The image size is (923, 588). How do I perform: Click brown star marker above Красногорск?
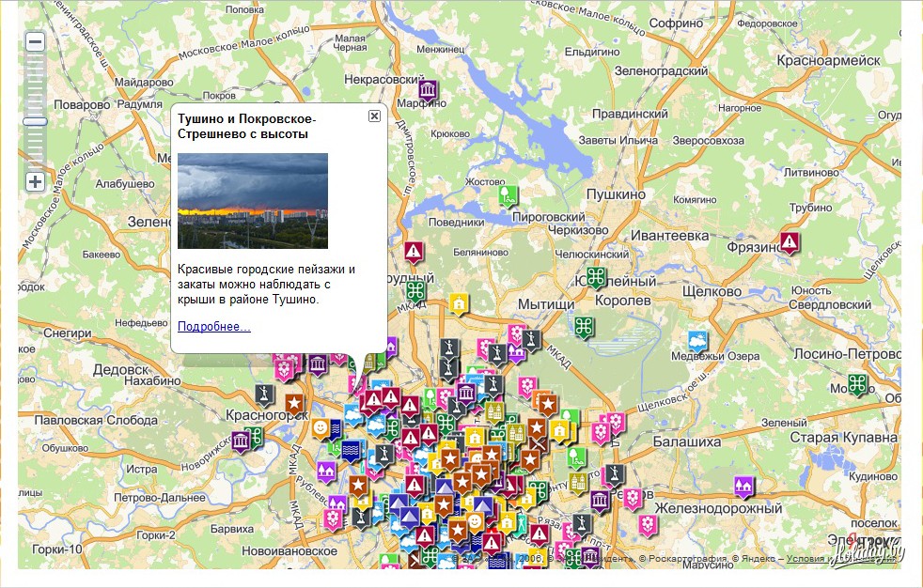[294, 404]
